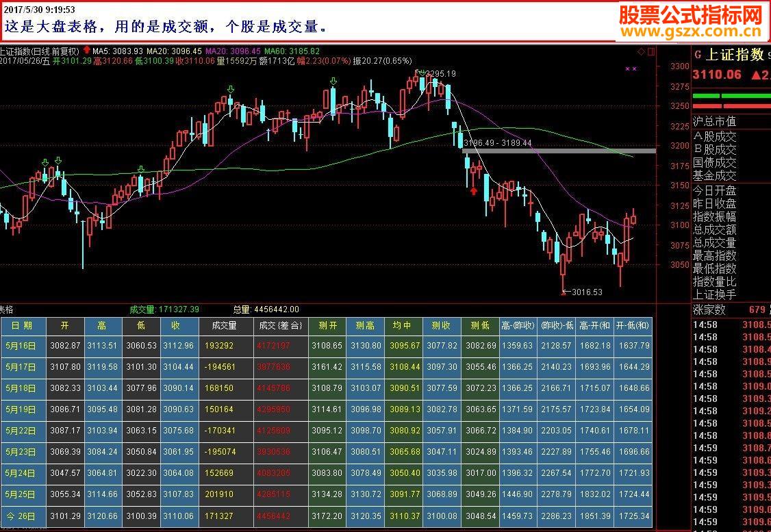Image resolution: width=771 pixels, height=532 pixels.
Task: Select the green MA60: 3185.82 label
Action: click(292, 51)
